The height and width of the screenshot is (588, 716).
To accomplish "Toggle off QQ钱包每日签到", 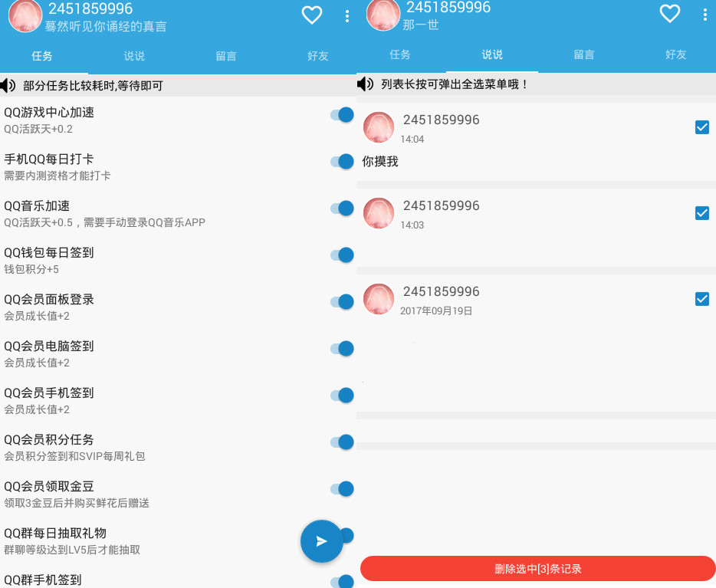I will (x=341, y=255).
